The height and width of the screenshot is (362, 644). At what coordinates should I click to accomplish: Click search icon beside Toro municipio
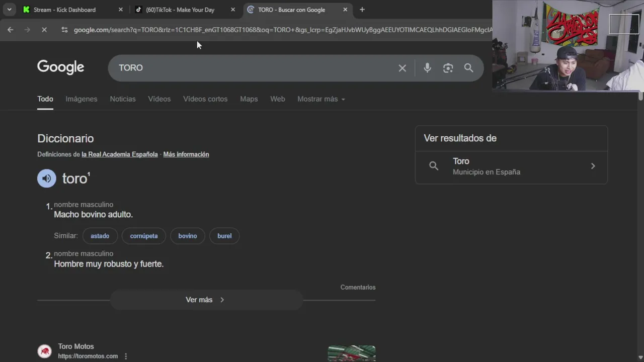pyautogui.click(x=434, y=166)
